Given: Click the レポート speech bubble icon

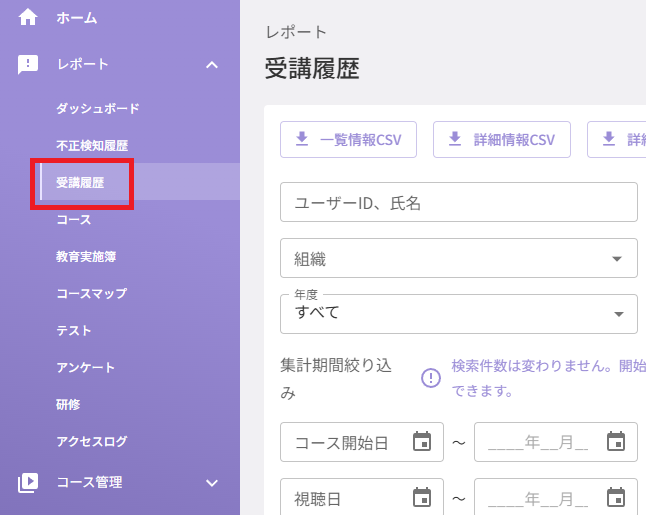Looking at the screenshot, I should 28,65.
